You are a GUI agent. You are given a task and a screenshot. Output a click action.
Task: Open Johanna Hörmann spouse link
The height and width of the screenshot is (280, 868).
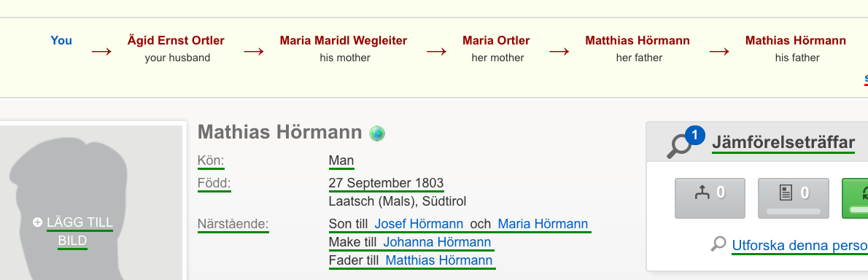437,242
